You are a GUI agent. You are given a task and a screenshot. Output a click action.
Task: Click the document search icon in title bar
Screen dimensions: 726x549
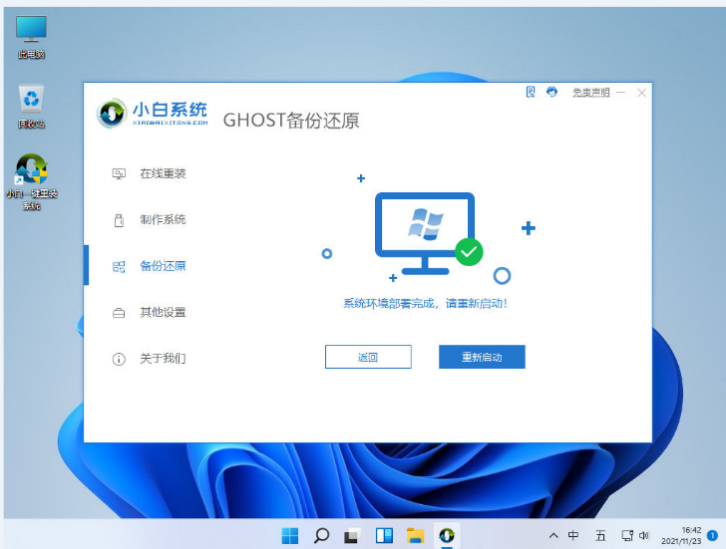click(531, 92)
